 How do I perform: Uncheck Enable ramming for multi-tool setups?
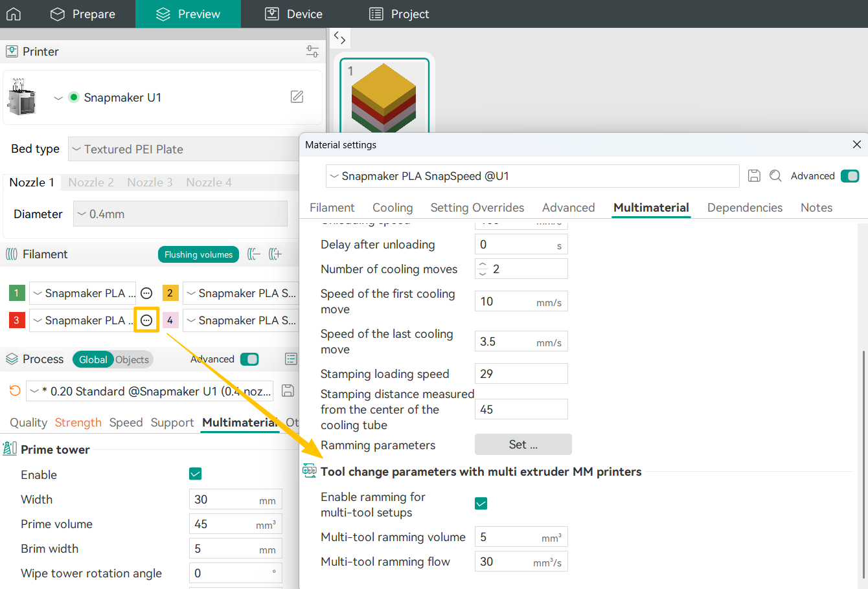[481, 504]
